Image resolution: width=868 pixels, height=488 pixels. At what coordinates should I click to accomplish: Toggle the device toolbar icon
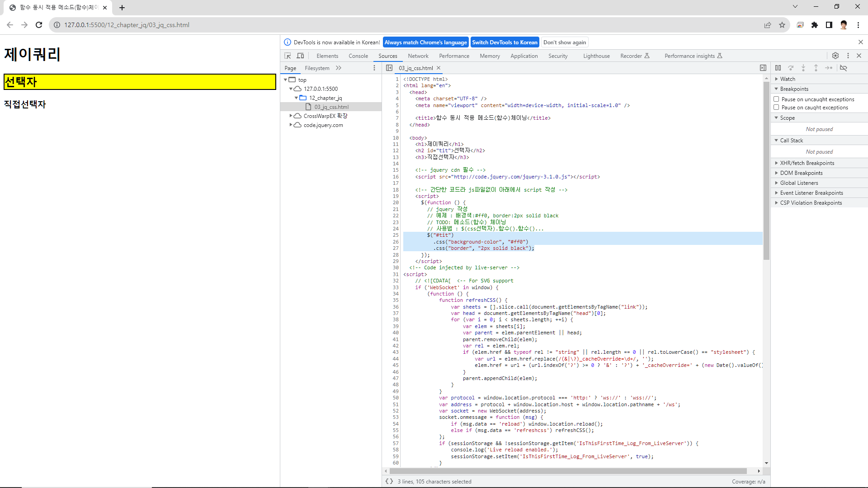tap(300, 56)
